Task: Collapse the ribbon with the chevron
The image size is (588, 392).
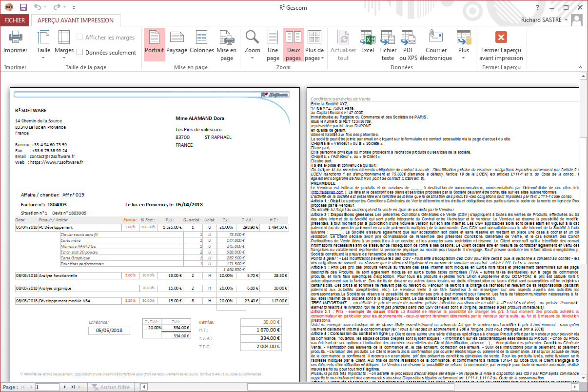Action: (580, 68)
